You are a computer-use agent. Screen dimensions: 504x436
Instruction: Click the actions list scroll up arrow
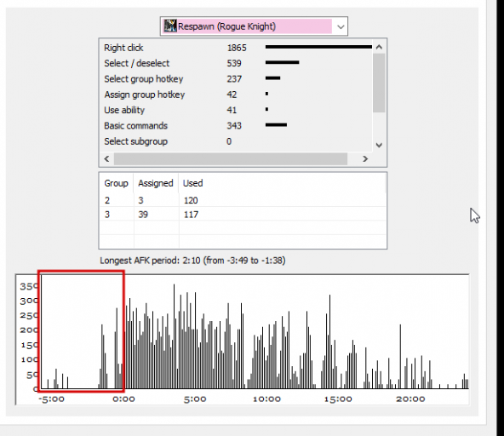(379, 47)
